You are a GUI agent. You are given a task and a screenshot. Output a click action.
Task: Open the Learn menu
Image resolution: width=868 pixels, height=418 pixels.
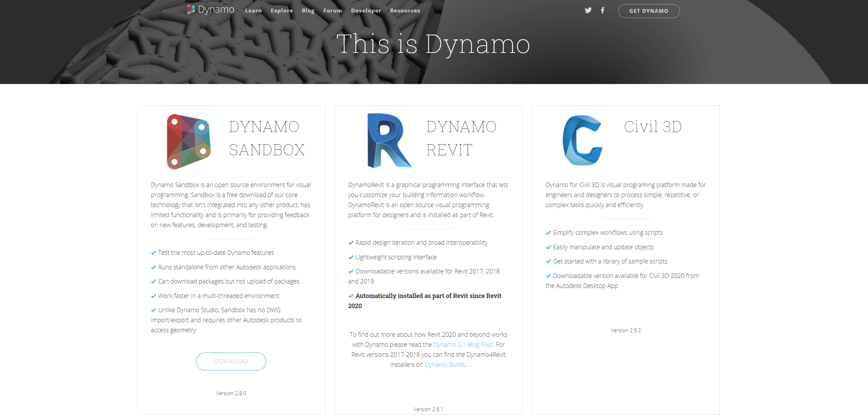coord(253,11)
